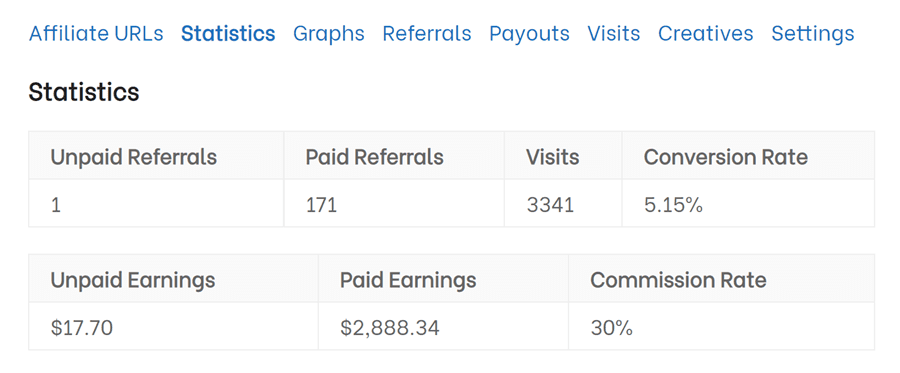Open the Affiliate URLs tab
900x373 pixels.
coord(96,33)
